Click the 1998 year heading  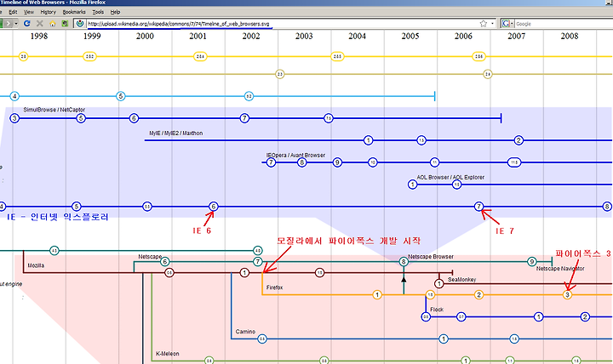click(x=38, y=37)
